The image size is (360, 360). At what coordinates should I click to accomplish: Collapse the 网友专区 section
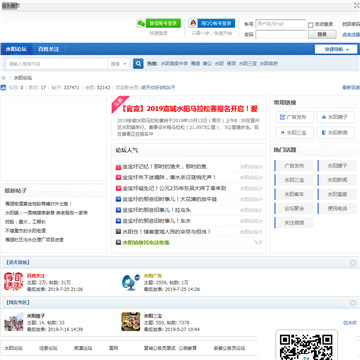(353, 303)
